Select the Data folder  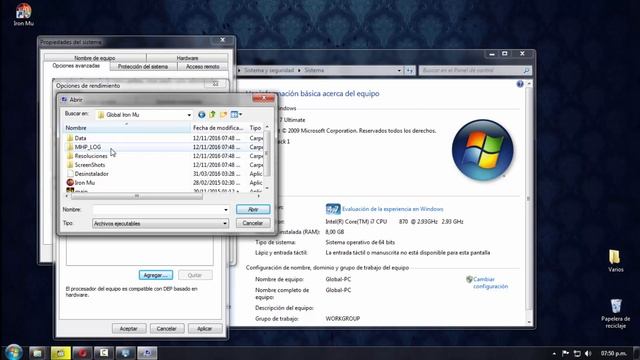click(80, 138)
